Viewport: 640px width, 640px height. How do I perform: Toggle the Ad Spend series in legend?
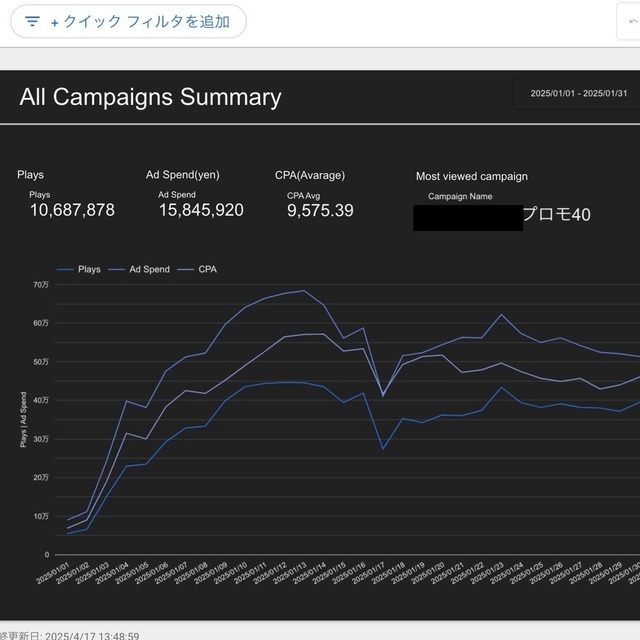point(149,269)
